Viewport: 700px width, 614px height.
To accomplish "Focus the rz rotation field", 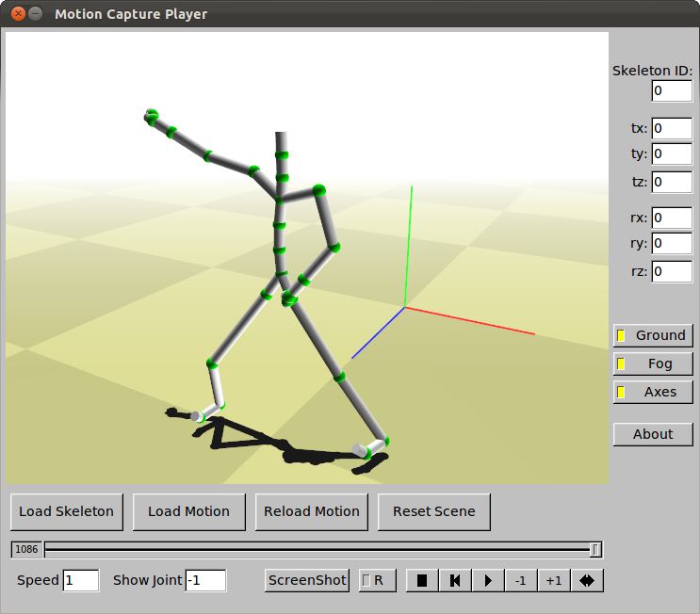I will [672, 271].
